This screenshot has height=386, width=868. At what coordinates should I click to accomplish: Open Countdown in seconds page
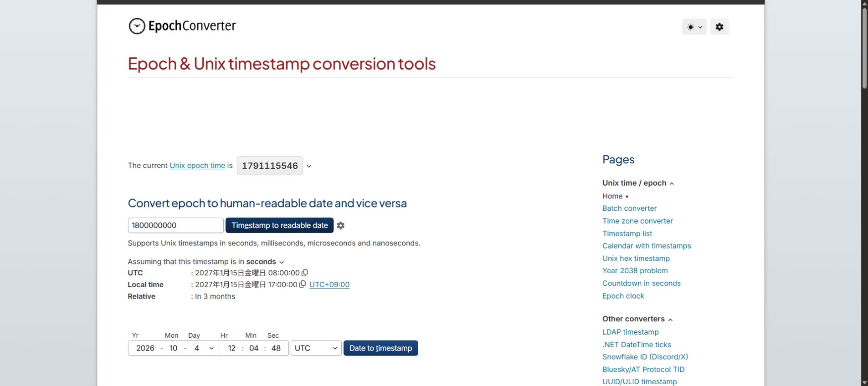pyautogui.click(x=642, y=283)
